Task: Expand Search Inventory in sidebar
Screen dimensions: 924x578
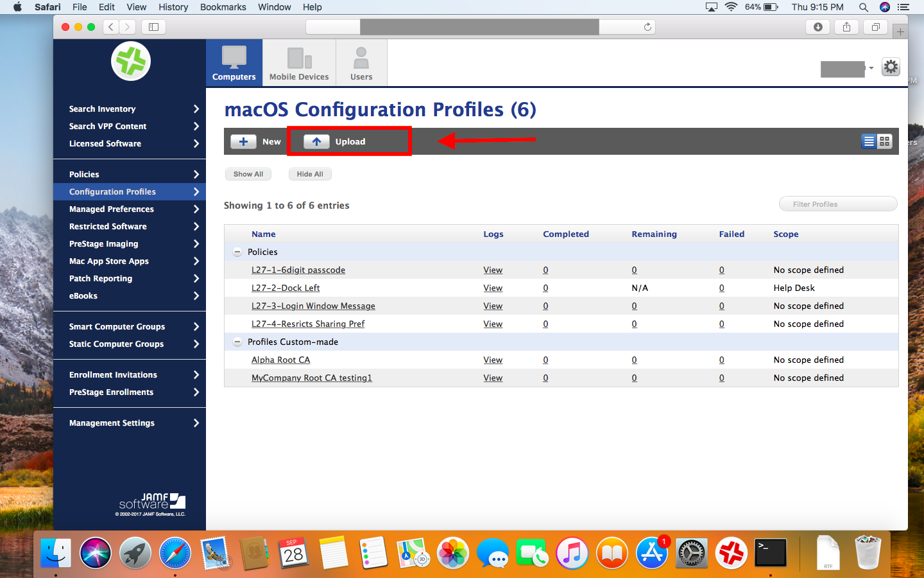Action: 130,109
